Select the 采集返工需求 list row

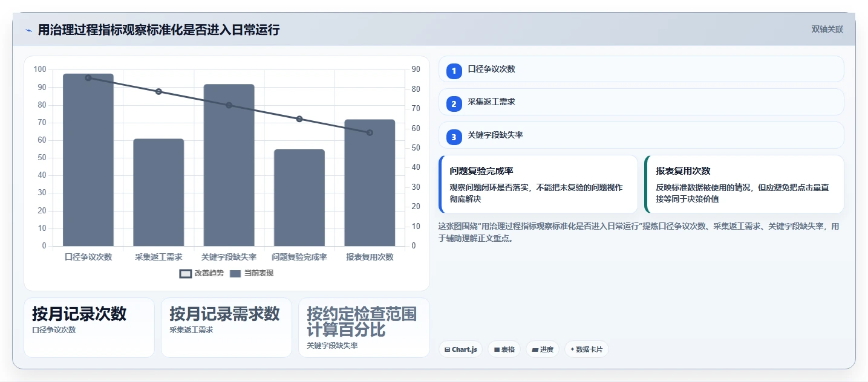click(641, 102)
